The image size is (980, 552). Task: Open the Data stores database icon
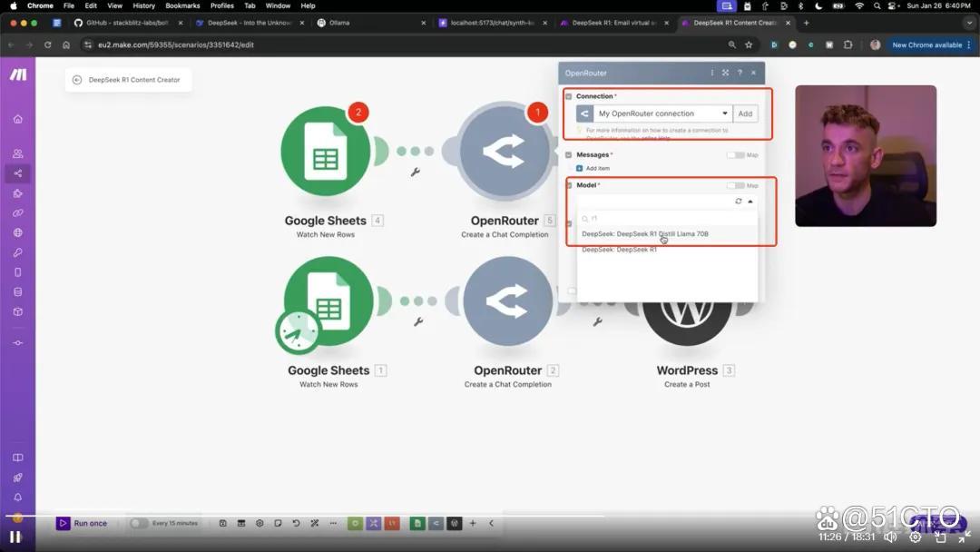pyautogui.click(x=18, y=292)
